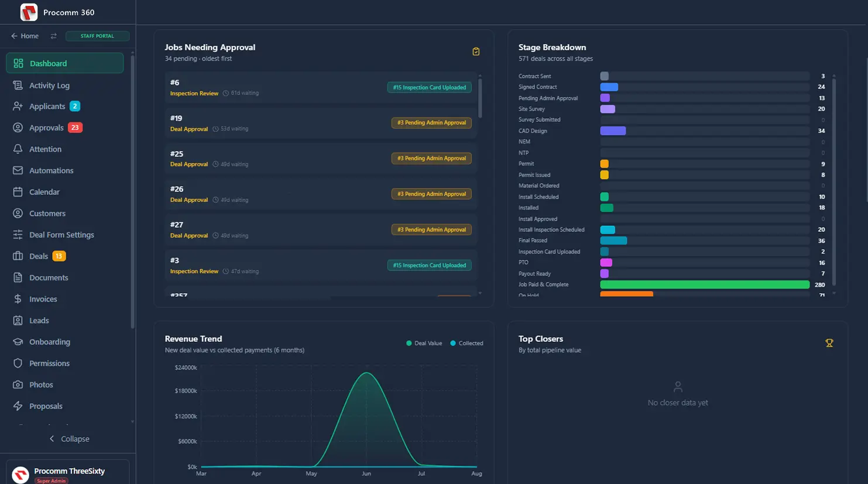Screen dimensions: 868x484
Task: Open job #26 Deal Approval row
Action: tap(321, 194)
